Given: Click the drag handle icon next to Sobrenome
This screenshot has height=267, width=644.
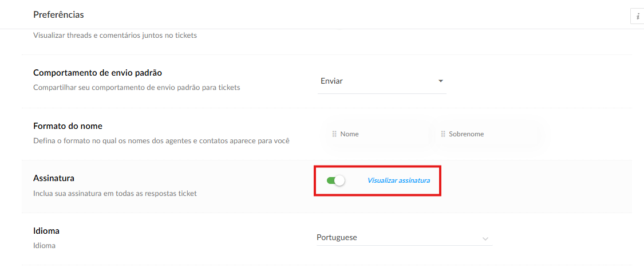Looking at the screenshot, I should pos(443,134).
